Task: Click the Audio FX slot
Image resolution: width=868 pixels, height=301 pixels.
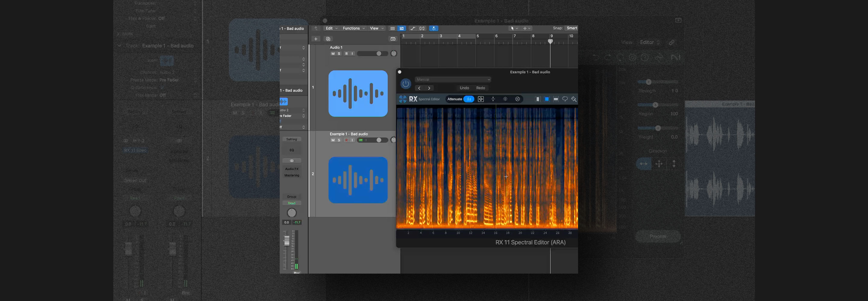Action: (x=291, y=169)
